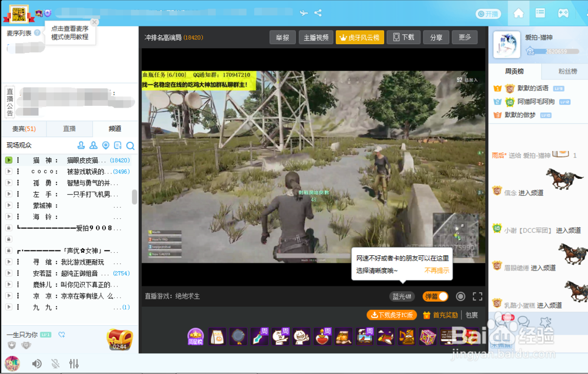Select the frying pan gift icon
Viewport: 588px width, 374px height.
click(239, 336)
